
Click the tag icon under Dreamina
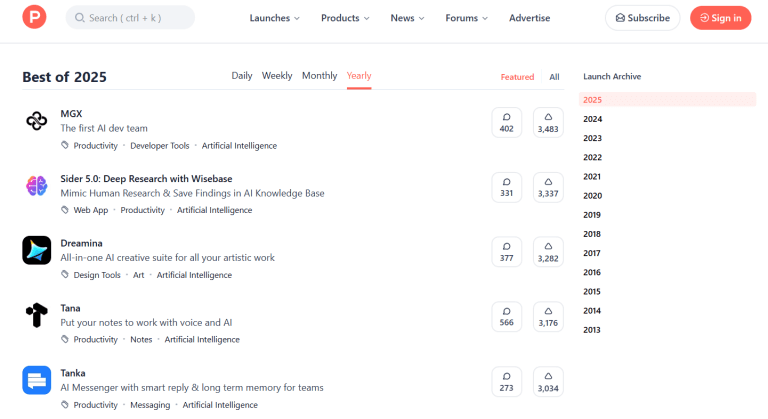click(x=65, y=274)
